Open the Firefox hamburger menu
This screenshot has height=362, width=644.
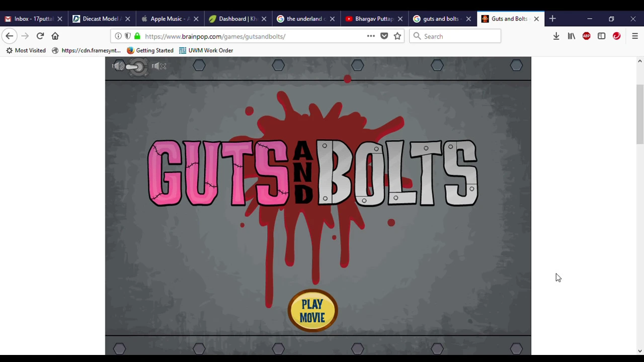point(635,36)
